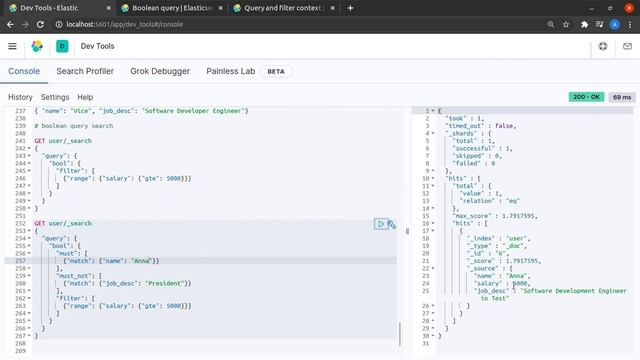The width and height of the screenshot is (640, 360).
Task: Collapse hits fold arrow in response line 10
Action: pos(433,178)
